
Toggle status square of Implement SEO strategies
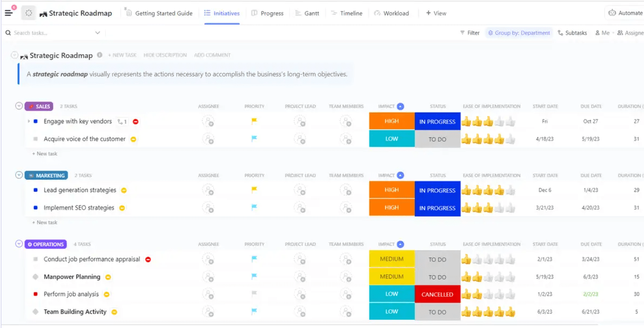36,208
